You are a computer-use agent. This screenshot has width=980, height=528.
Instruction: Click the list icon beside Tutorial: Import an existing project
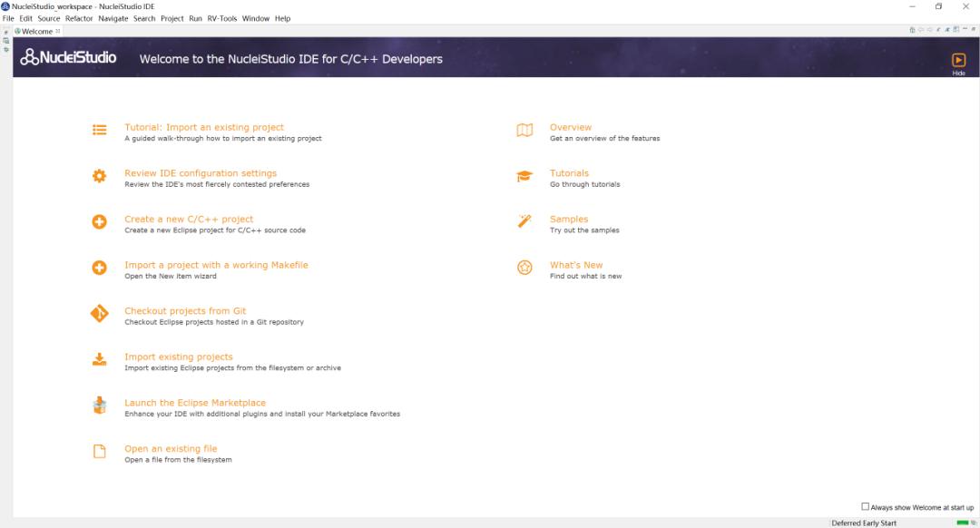100,130
